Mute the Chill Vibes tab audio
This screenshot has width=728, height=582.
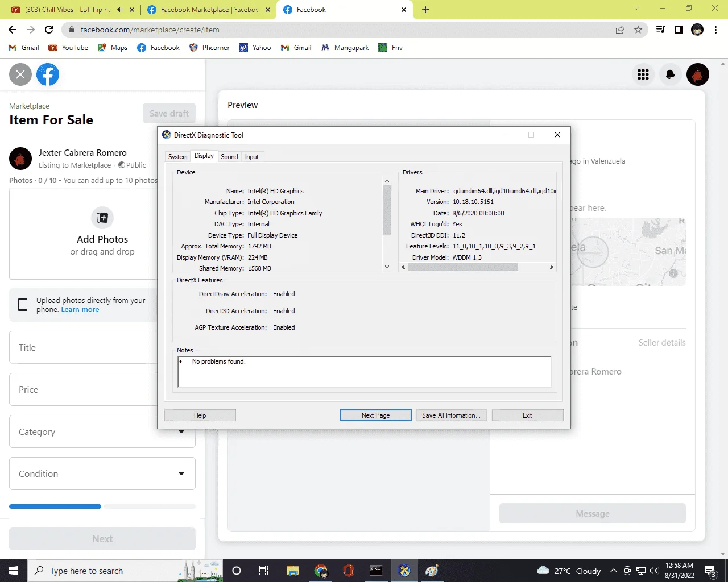point(120,10)
